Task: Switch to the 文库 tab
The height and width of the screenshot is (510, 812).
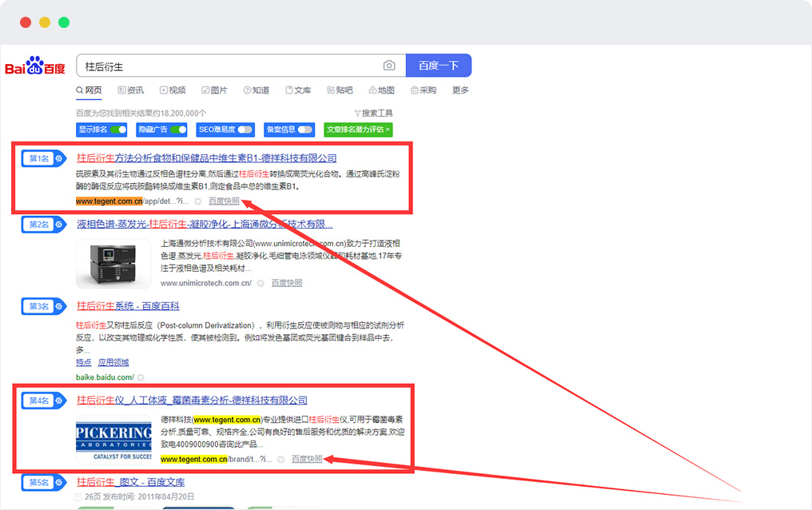Action: (x=298, y=90)
